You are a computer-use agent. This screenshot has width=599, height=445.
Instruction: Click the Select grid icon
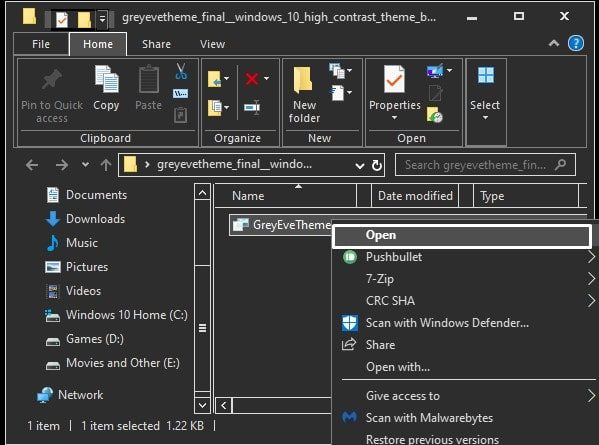click(486, 75)
